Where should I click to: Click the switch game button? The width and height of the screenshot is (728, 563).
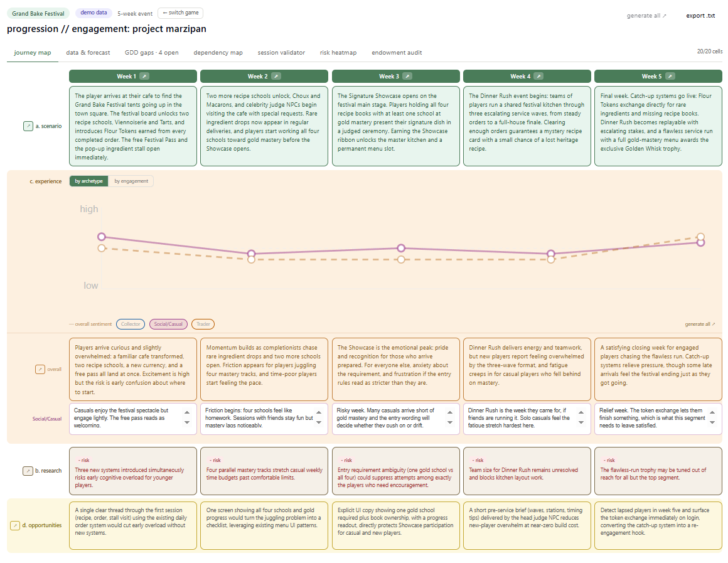click(x=181, y=13)
